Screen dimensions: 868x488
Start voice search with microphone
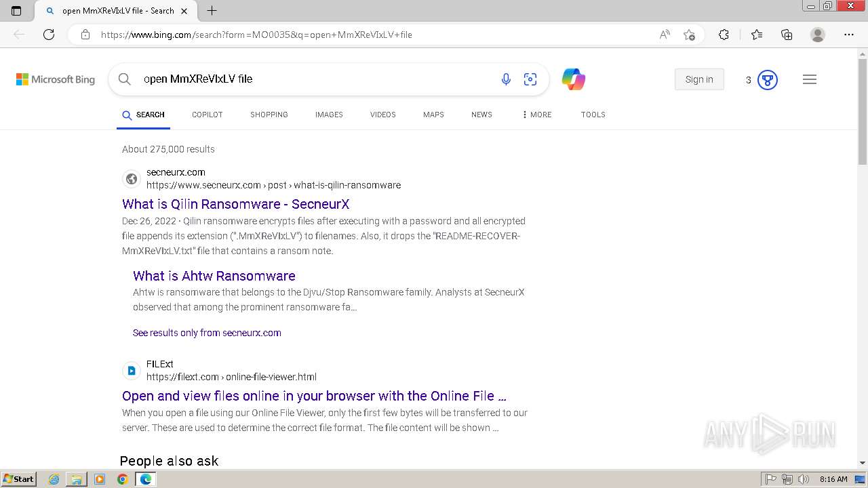(506, 79)
